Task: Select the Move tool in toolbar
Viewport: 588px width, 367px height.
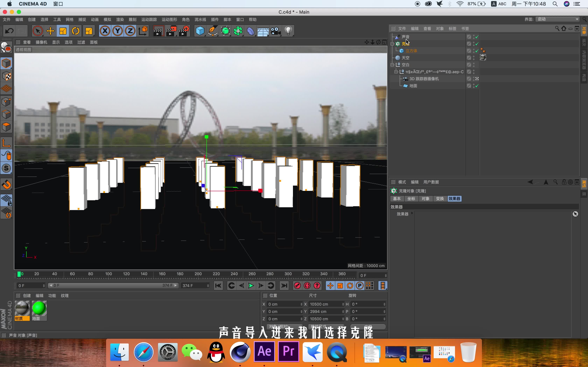Action: pyautogui.click(x=50, y=31)
